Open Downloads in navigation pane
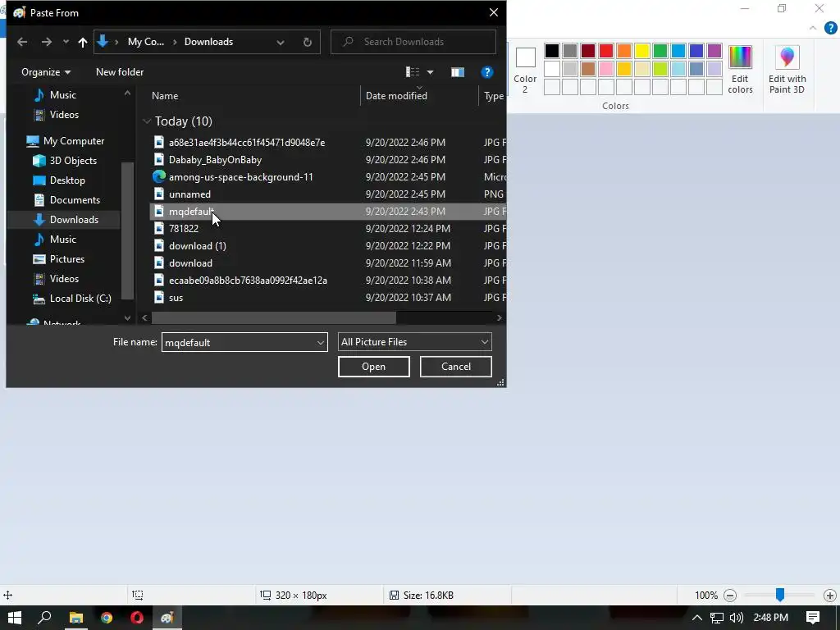This screenshot has width=840, height=630. tap(74, 220)
